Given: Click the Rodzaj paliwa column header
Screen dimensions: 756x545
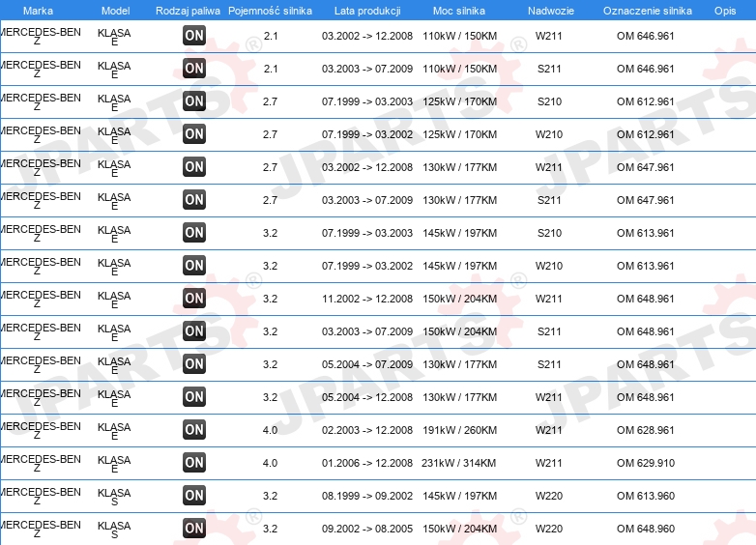Looking at the screenshot, I should point(189,11).
